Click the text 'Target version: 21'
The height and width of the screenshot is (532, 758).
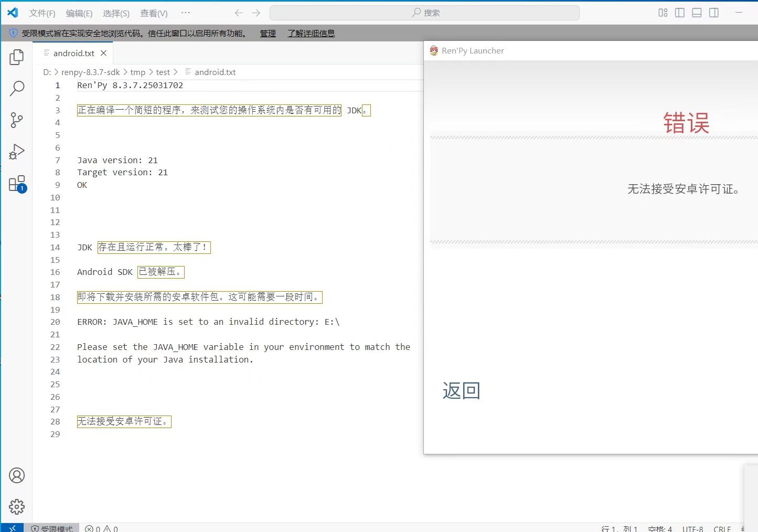(122, 172)
